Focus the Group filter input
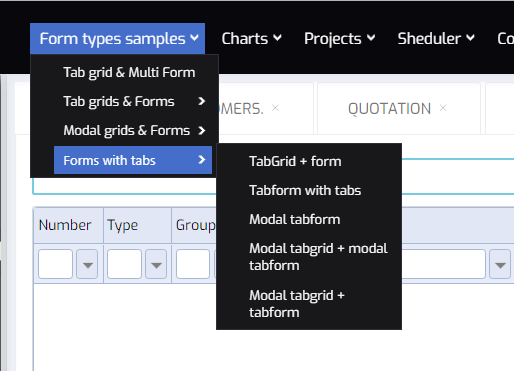514x371 pixels. click(193, 264)
